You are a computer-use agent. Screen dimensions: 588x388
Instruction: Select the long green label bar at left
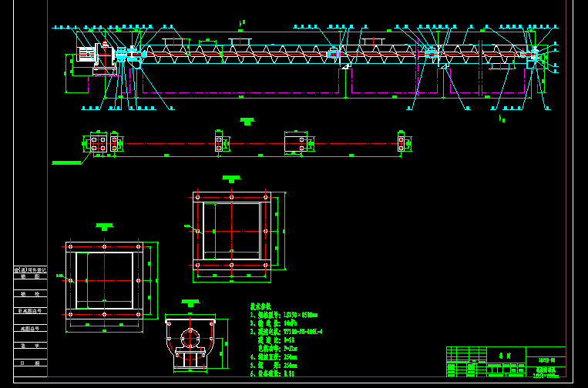click(66, 162)
